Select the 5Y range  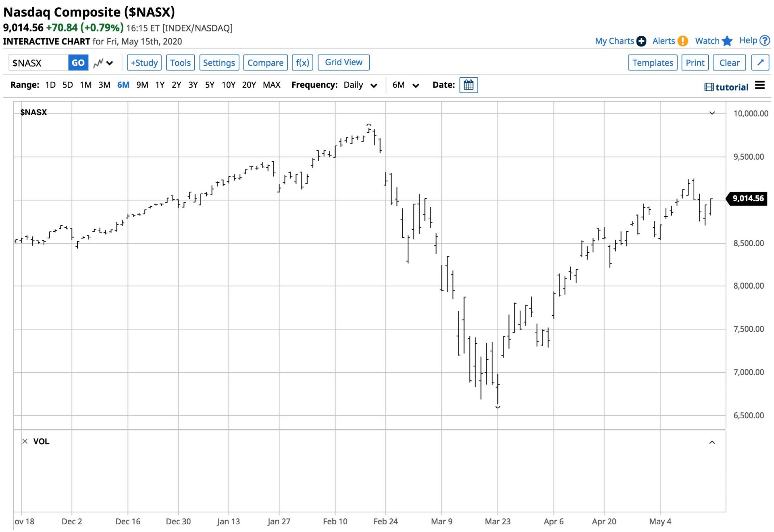pyautogui.click(x=210, y=85)
